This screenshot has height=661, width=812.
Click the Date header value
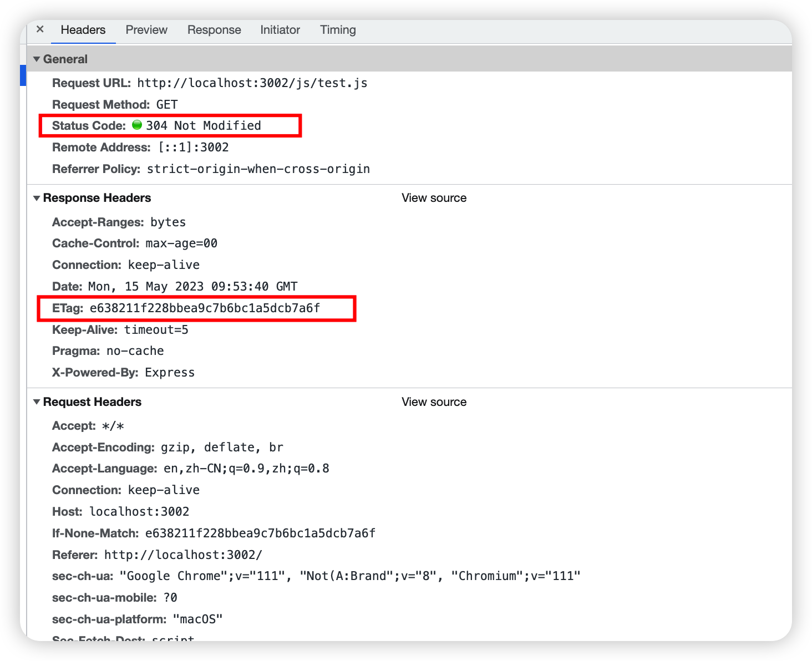pyautogui.click(x=193, y=287)
